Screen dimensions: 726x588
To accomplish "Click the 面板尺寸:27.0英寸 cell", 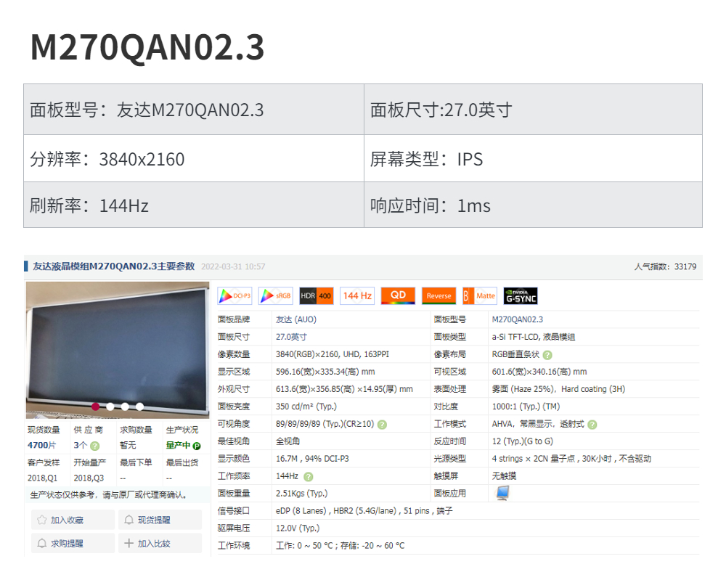I will coord(534,110).
